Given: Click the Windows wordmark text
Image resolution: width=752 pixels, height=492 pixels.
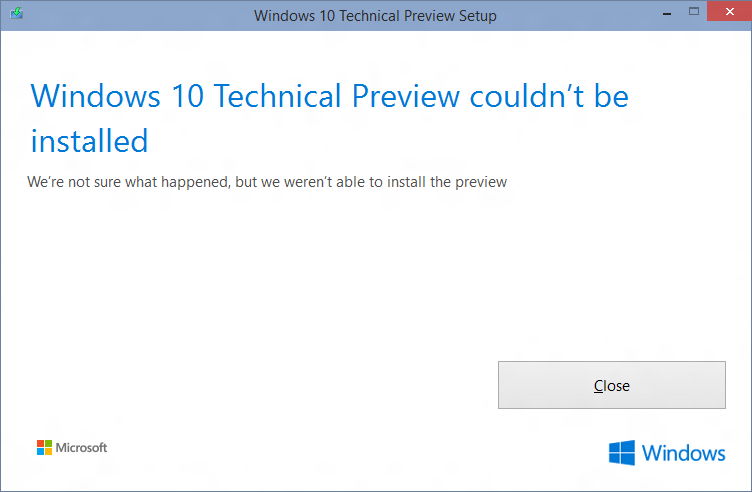Looking at the screenshot, I should (683, 453).
